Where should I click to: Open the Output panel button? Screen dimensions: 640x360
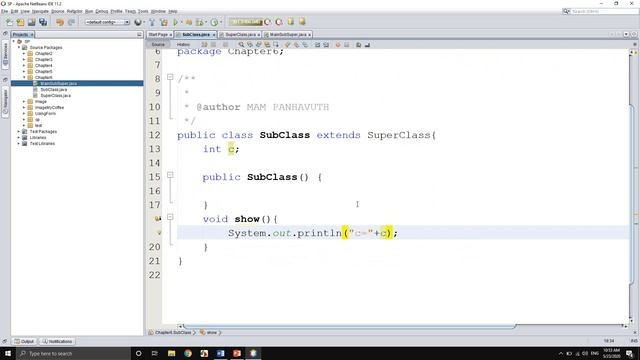click(24, 341)
